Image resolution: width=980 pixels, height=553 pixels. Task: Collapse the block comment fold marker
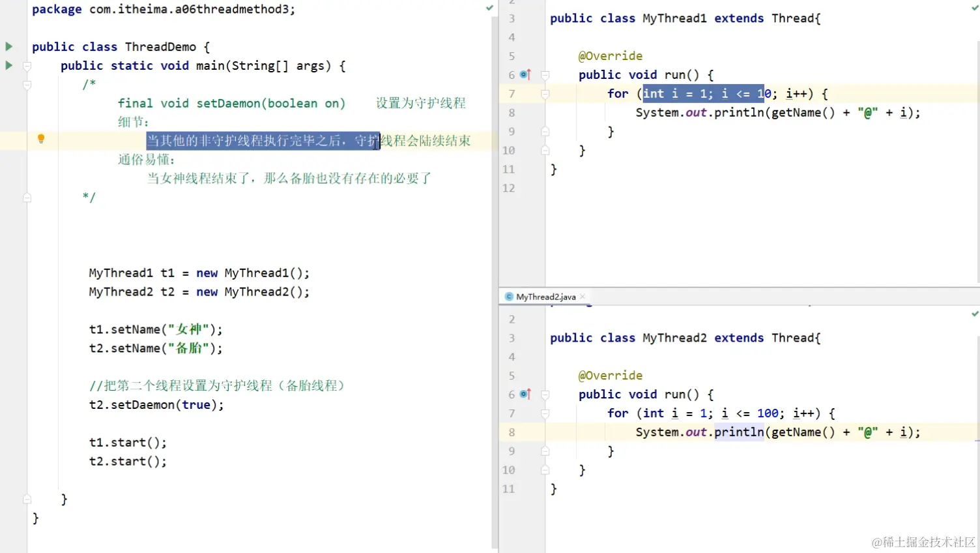pos(27,85)
